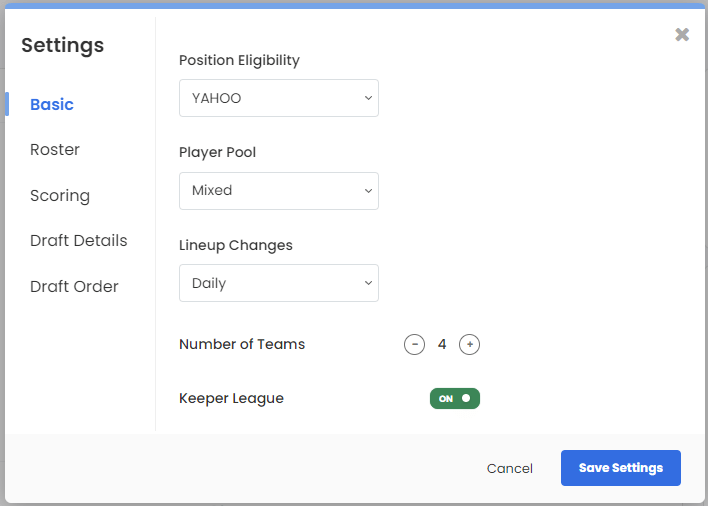Show the Draft Order tab
The image size is (708, 506).
coord(74,287)
